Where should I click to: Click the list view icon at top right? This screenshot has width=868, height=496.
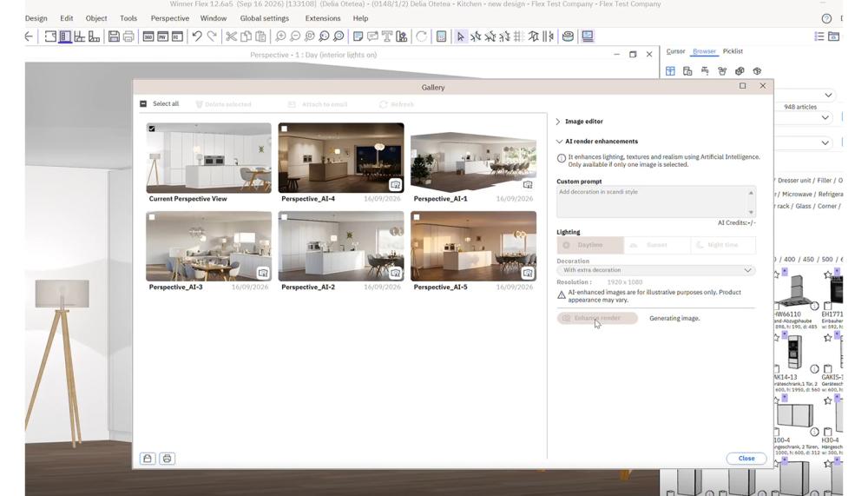click(x=819, y=36)
